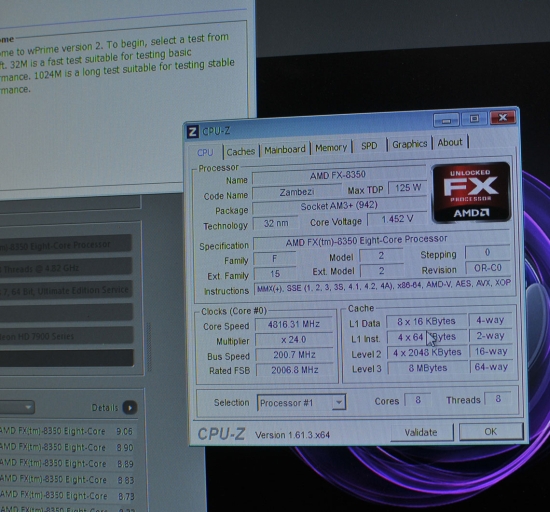Switch to the Memory tab
Image resolution: width=550 pixels, height=512 pixels.
click(x=331, y=148)
